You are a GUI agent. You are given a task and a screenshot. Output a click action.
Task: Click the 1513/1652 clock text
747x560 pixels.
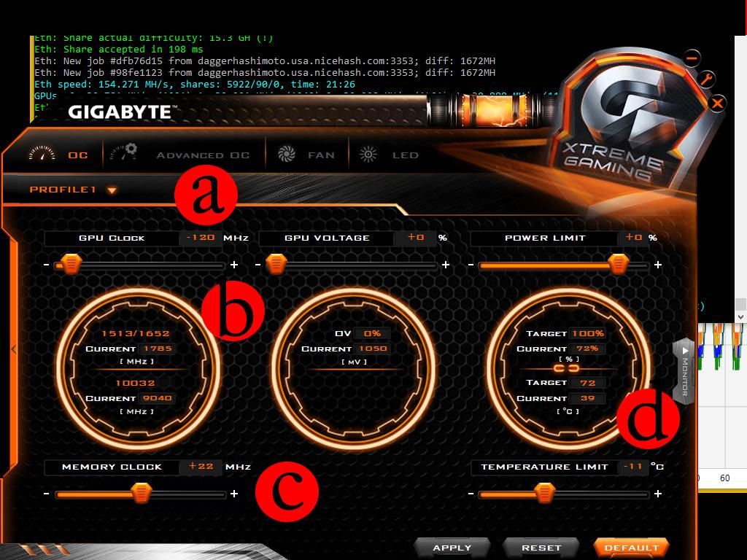click(x=135, y=333)
